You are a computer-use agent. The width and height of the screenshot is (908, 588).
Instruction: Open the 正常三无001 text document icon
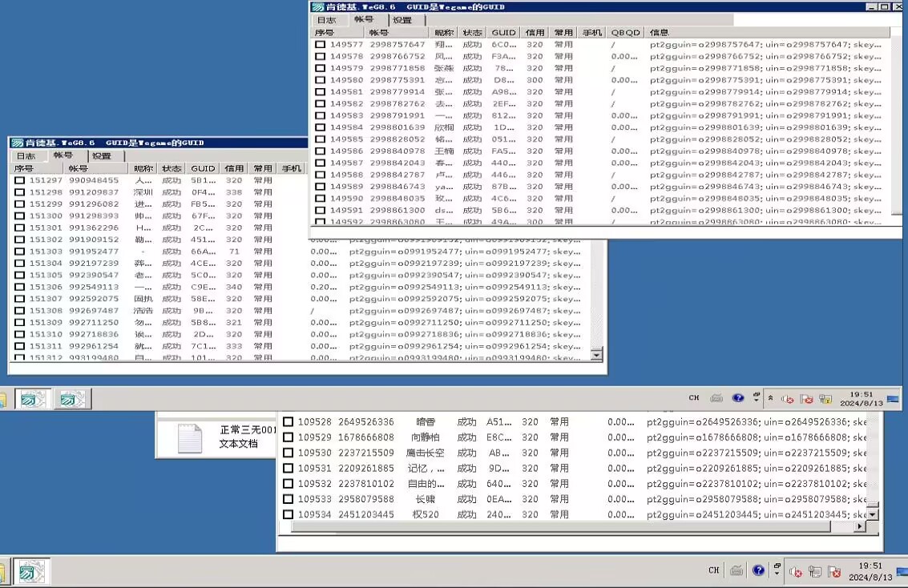190,438
